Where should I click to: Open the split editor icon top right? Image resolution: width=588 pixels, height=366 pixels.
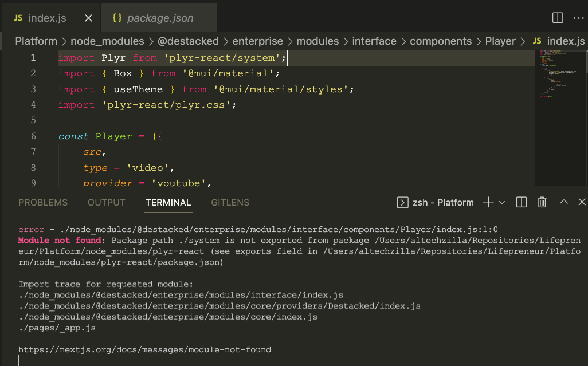[556, 18]
